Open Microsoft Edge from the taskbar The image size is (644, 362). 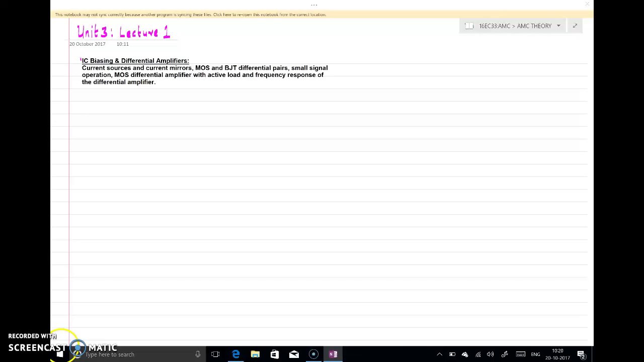click(235, 354)
